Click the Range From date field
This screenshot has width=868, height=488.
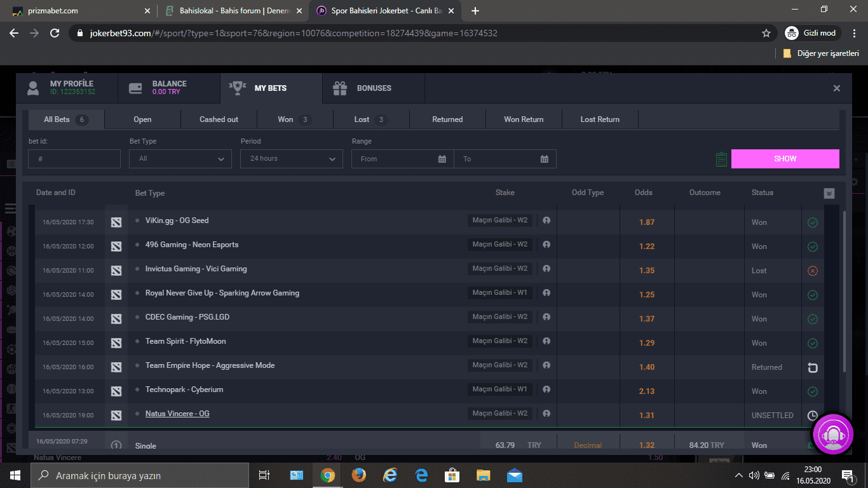point(403,159)
